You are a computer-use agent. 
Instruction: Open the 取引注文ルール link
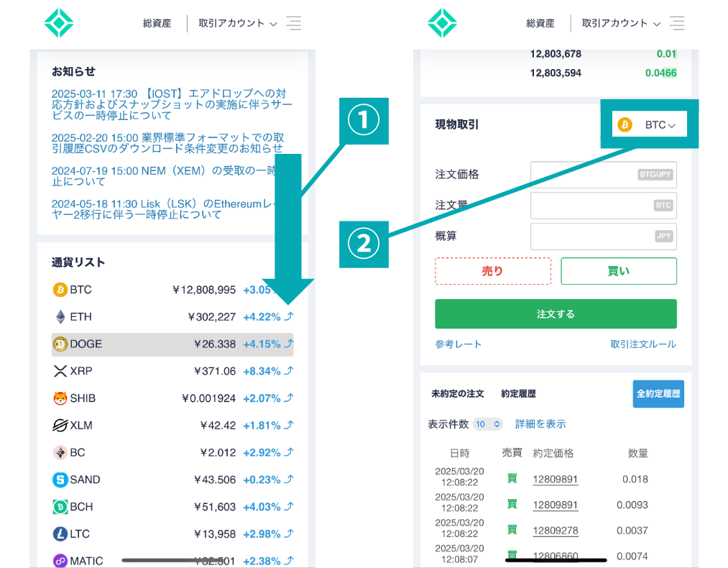[x=643, y=344]
